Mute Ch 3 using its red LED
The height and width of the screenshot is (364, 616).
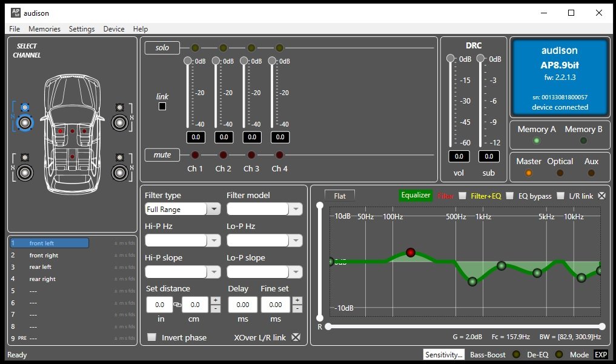click(x=251, y=155)
